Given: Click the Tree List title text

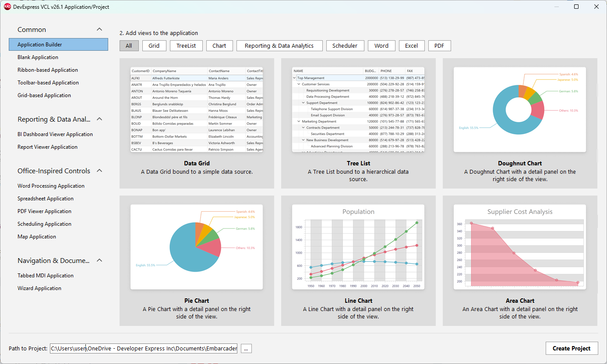Looking at the screenshot, I should (x=358, y=164).
